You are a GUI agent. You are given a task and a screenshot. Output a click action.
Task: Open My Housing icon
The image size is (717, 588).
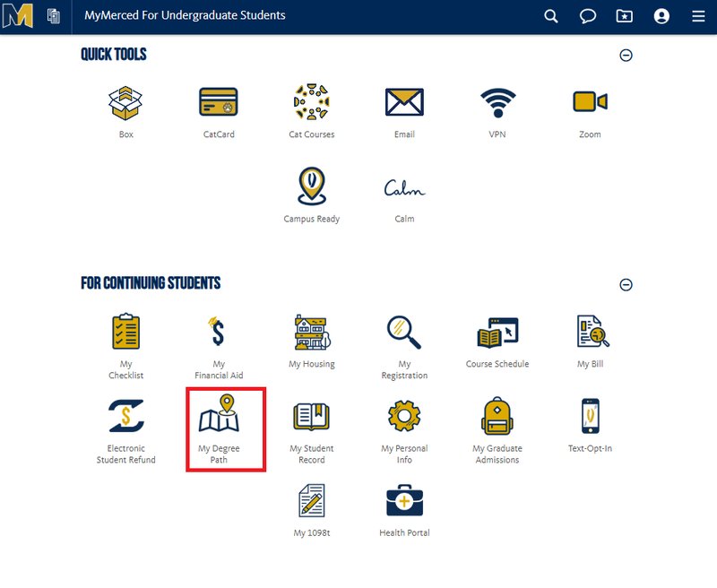pos(312,333)
